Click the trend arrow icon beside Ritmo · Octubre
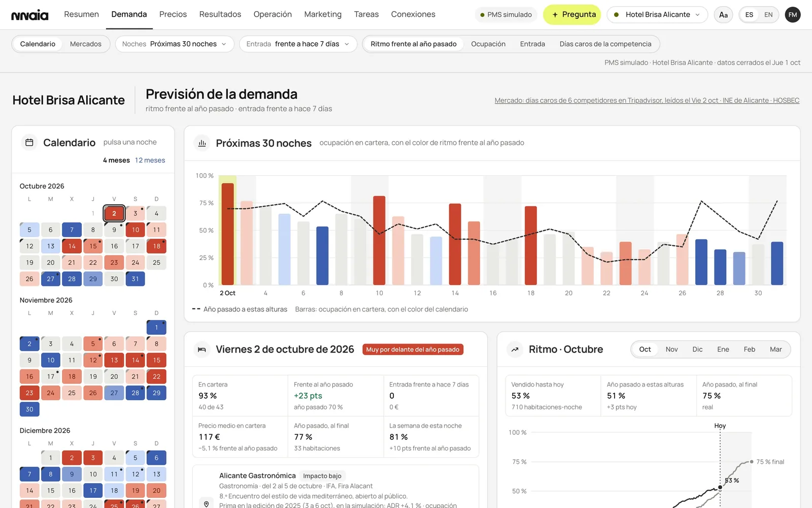Screen dimensions: 812x508 (x=515, y=350)
